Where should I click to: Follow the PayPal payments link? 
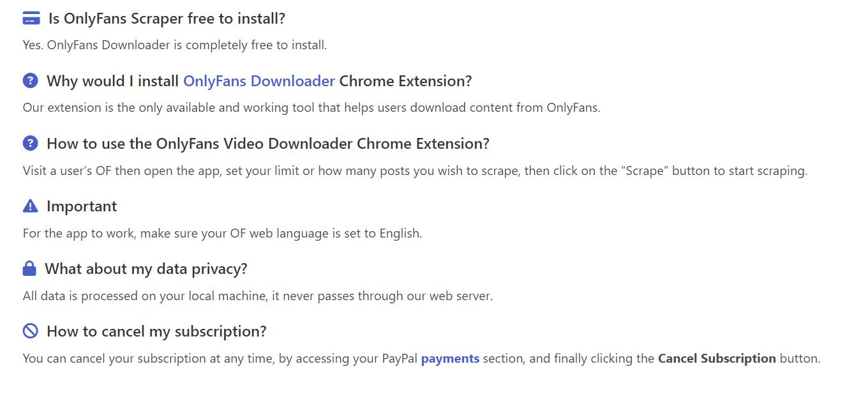pyautogui.click(x=450, y=358)
